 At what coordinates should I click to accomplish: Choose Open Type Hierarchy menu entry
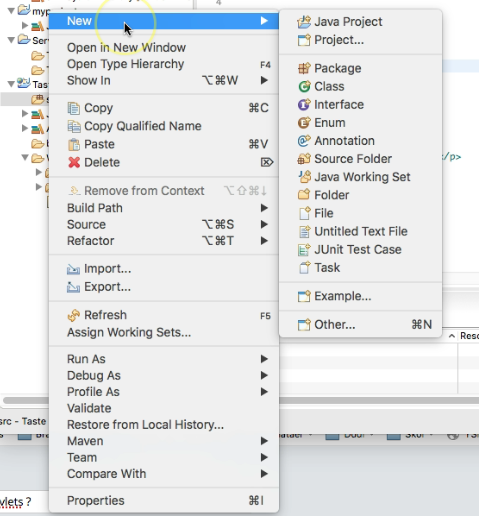125,64
